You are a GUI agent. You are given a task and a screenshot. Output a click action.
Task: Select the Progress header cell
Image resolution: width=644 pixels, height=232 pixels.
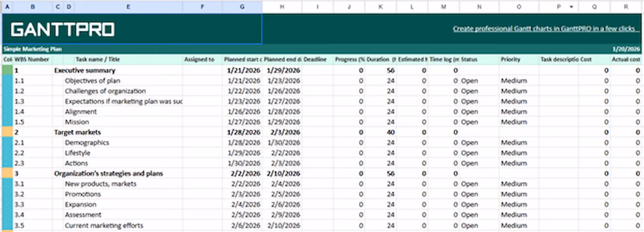point(349,60)
